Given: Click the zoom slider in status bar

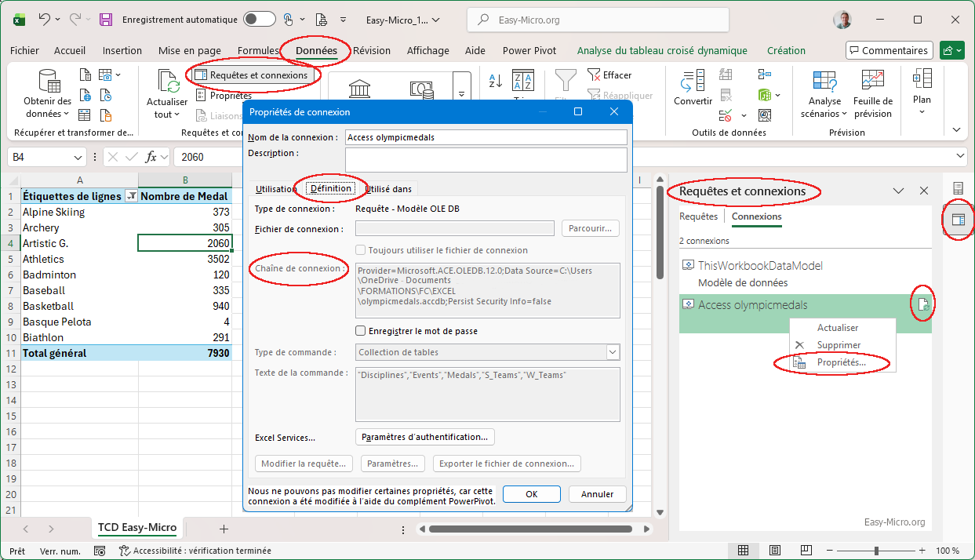Looking at the screenshot, I should point(876,551).
